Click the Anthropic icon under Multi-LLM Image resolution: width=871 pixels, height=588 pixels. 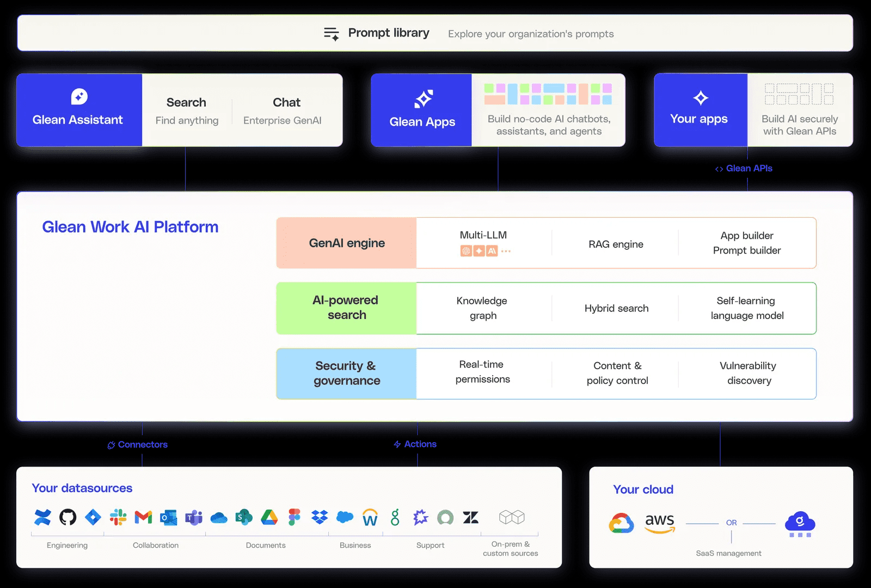pyautogui.click(x=492, y=251)
